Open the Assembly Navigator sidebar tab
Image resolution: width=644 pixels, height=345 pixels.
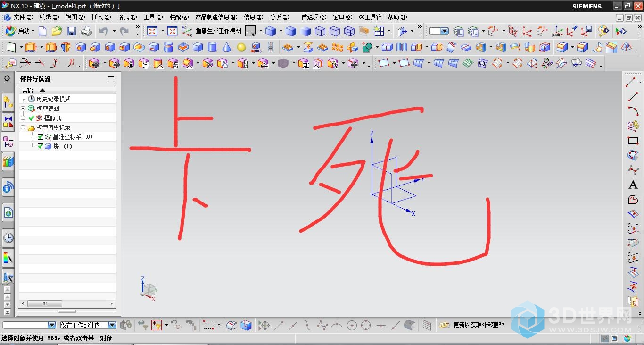coord(8,102)
